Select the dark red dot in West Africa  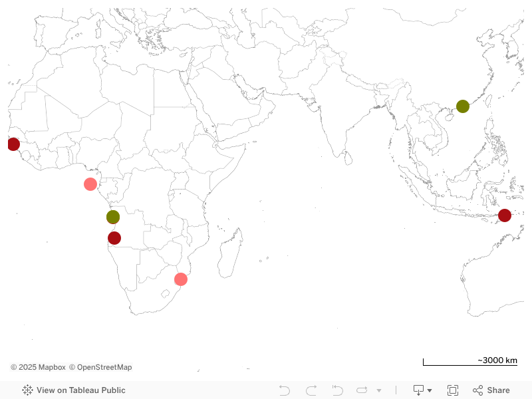click(x=13, y=144)
